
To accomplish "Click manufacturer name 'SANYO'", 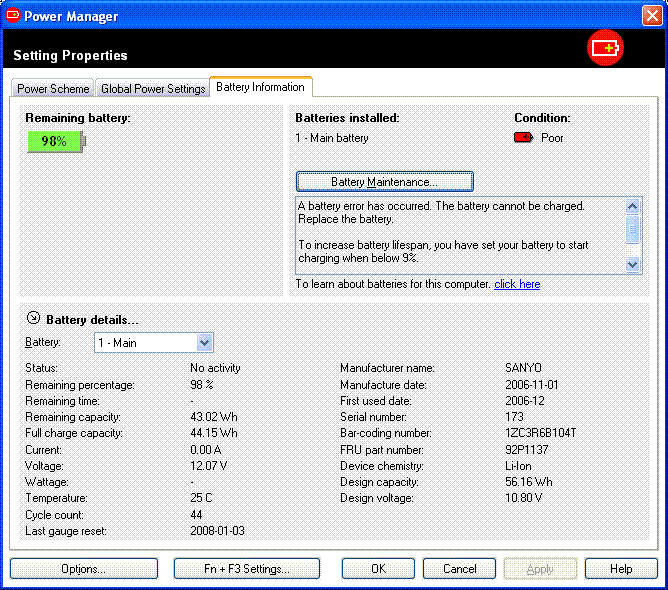I will pos(523,368).
